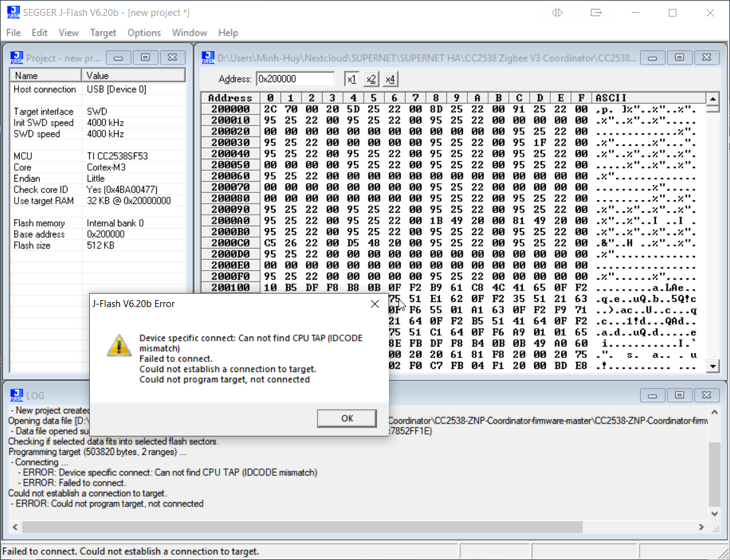Click LOG scroll down arrow

coord(715,514)
